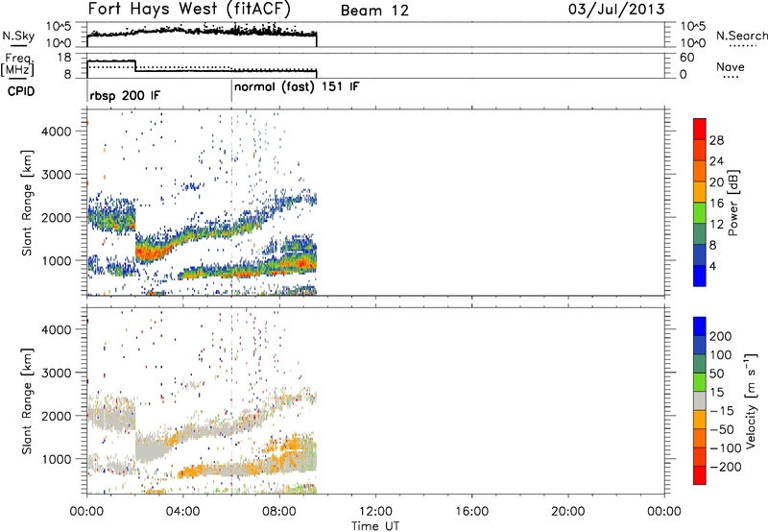Click '08:00' on the time axis

279,512
